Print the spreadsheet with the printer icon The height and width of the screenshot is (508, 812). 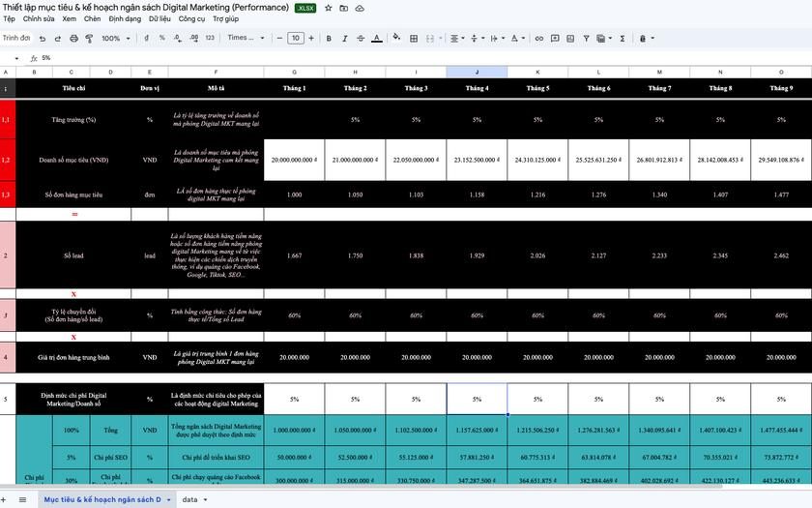[73, 39]
